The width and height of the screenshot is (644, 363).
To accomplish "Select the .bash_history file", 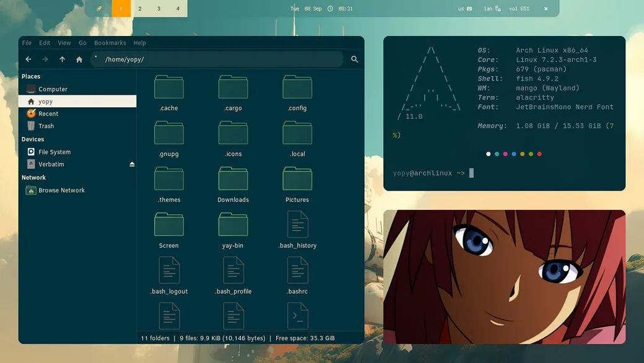I will tap(297, 230).
